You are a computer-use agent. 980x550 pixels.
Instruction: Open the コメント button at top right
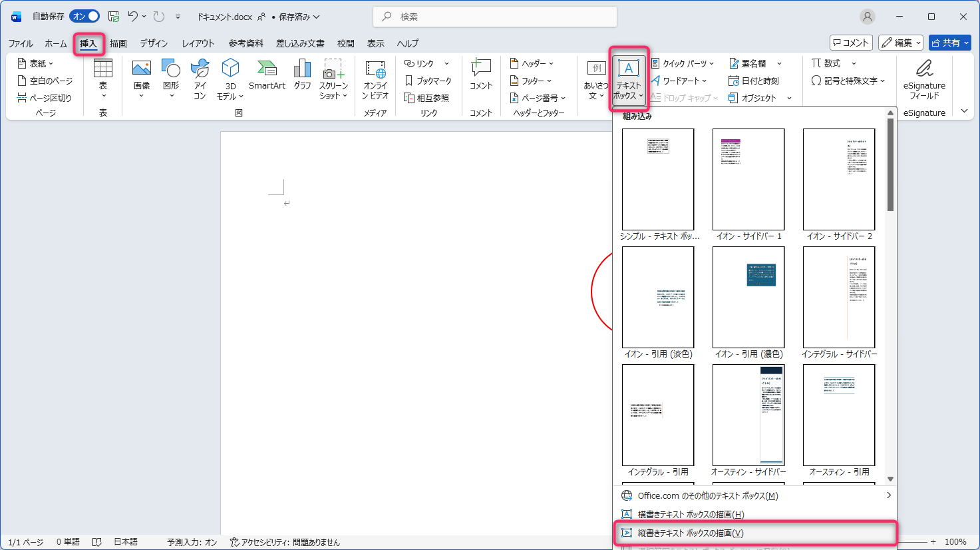pos(850,43)
